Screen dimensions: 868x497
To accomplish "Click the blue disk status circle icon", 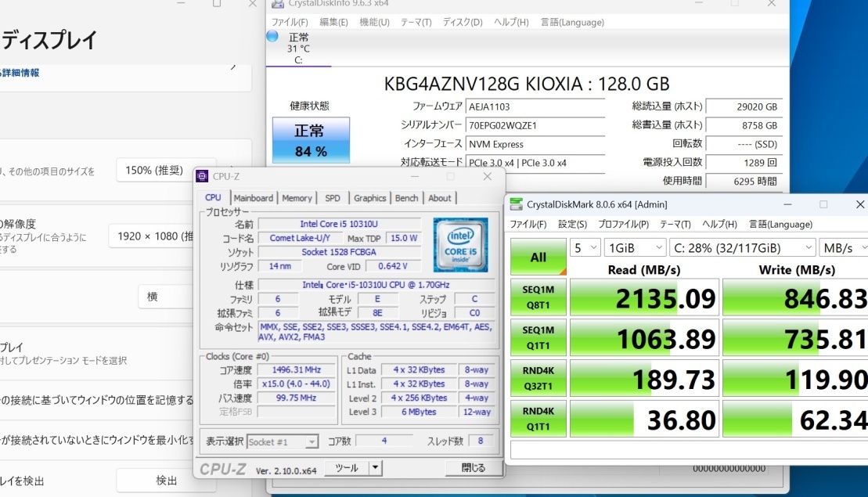I will [x=272, y=37].
